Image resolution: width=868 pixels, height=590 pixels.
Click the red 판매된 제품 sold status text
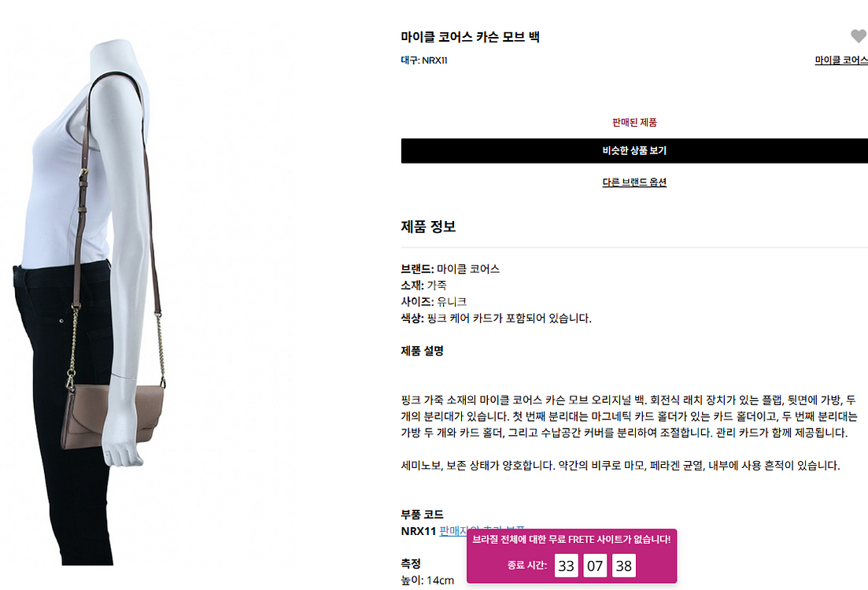pyautogui.click(x=634, y=122)
